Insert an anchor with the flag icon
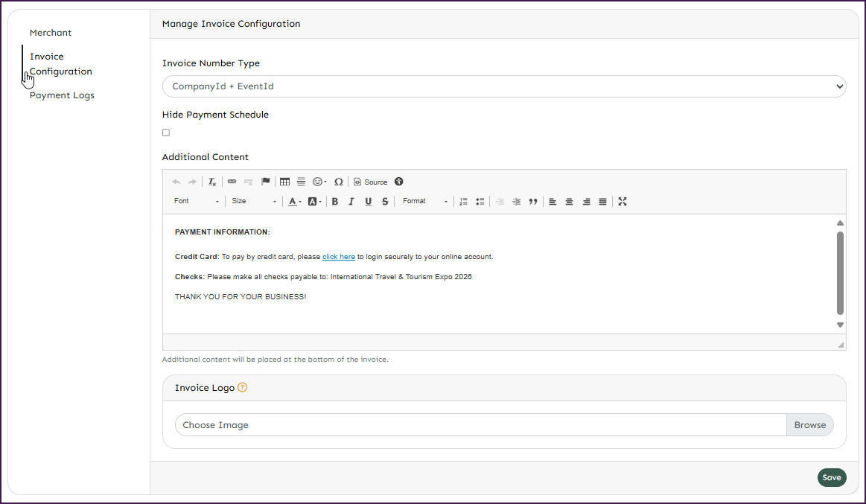866x504 pixels. point(266,182)
